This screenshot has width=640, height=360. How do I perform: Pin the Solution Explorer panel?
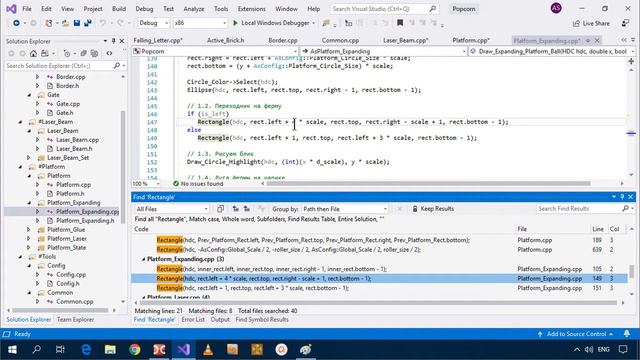tap(113, 41)
